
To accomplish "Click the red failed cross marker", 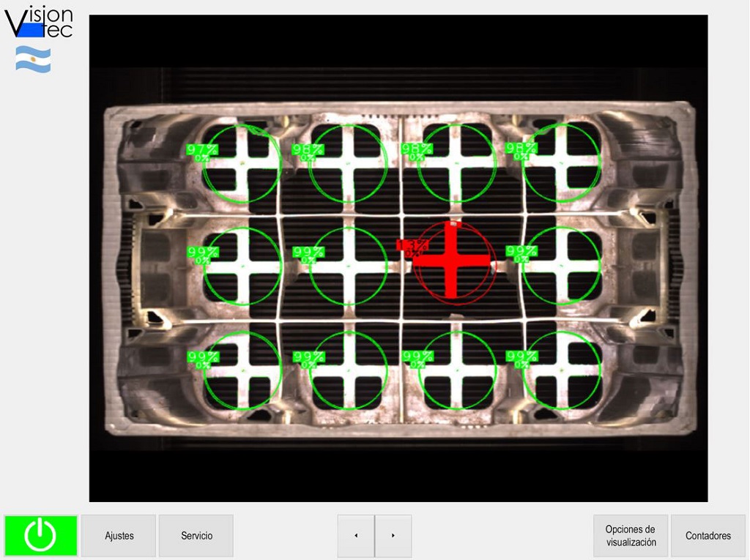I will click(x=453, y=260).
